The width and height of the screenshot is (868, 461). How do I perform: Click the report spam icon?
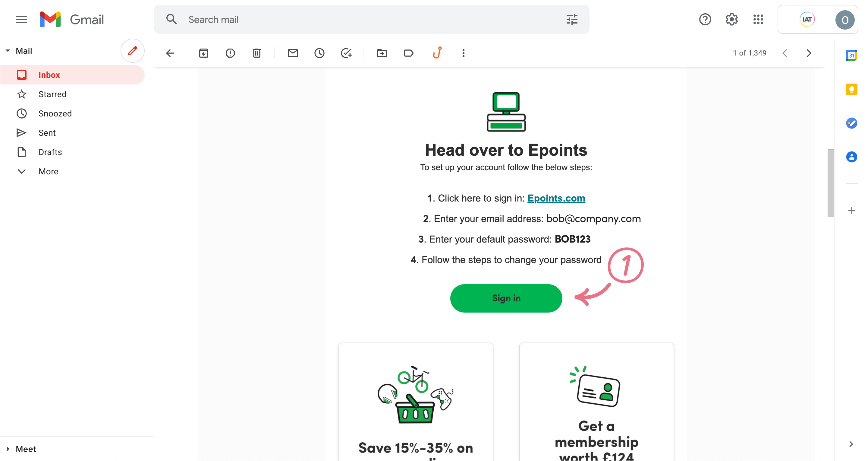(x=230, y=53)
